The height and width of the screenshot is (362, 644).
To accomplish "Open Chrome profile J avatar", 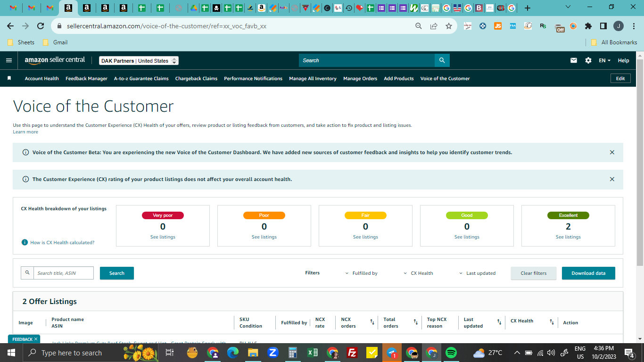I will (x=619, y=26).
